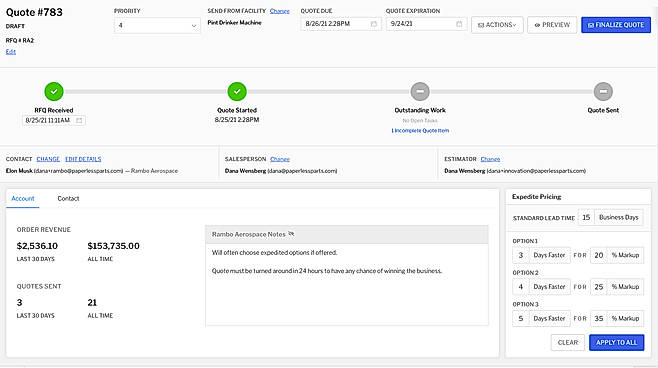Click the RFQ Received date field
This screenshot has width=658, height=368.
[53, 120]
